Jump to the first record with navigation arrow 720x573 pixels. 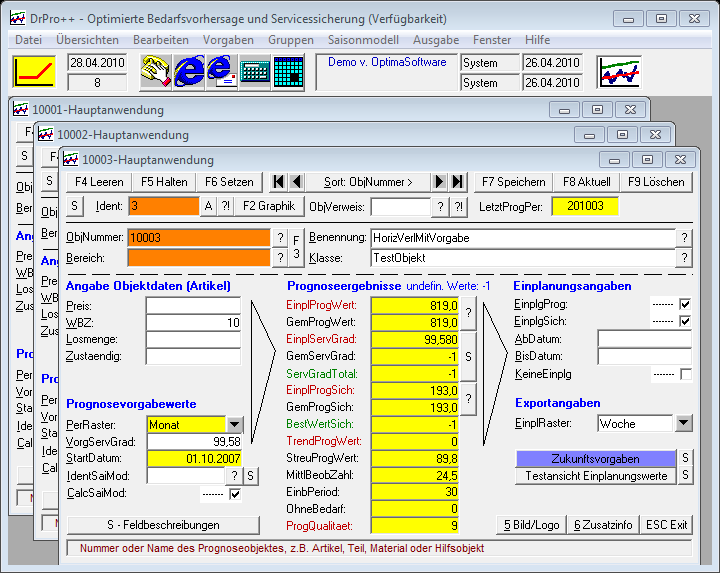[x=278, y=182]
